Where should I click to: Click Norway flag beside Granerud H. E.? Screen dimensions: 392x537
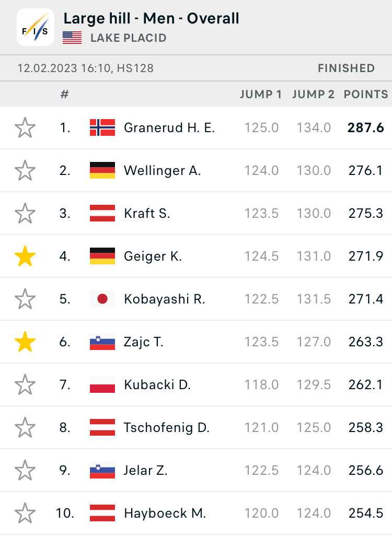click(102, 127)
